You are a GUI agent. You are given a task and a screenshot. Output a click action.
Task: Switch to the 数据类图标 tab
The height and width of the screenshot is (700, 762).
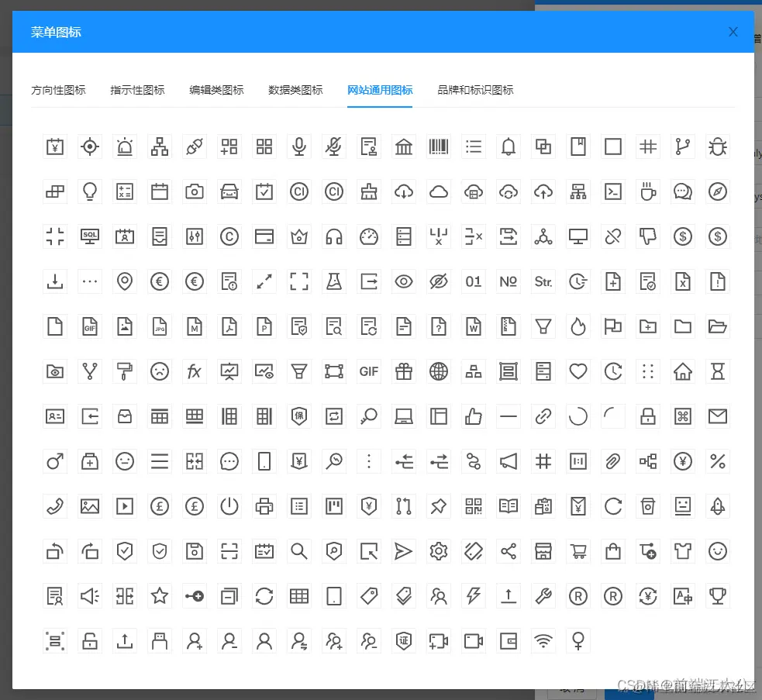click(x=295, y=90)
